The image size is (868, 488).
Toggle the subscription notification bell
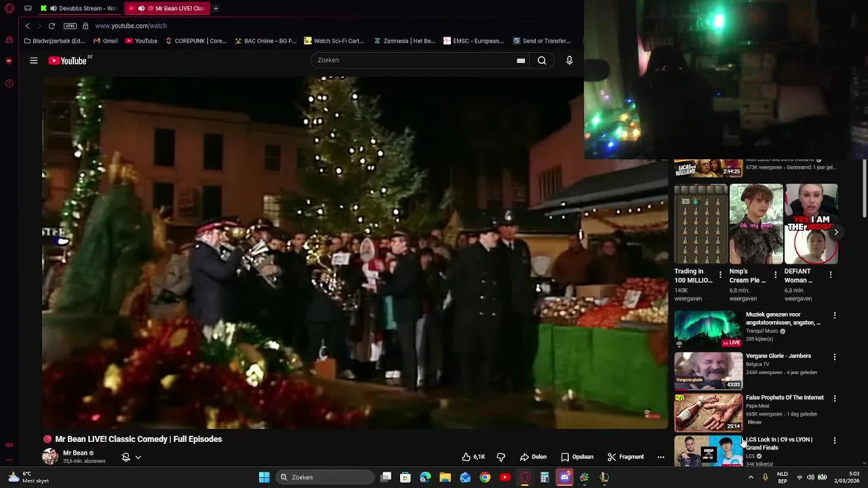tap(125, 457)
